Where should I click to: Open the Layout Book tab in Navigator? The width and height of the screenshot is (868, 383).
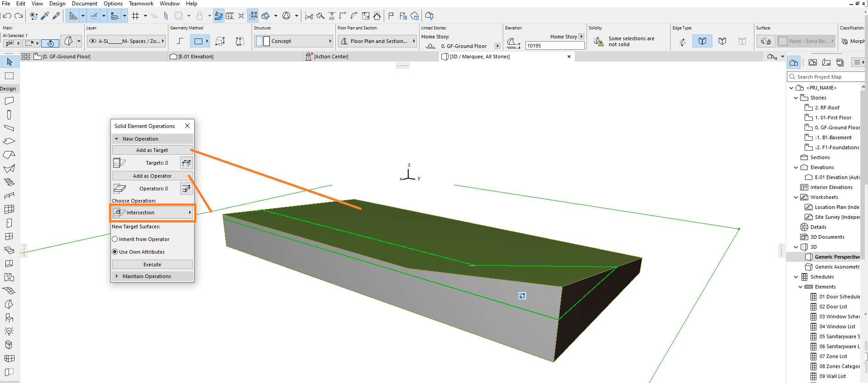click(x=826, y=62)
